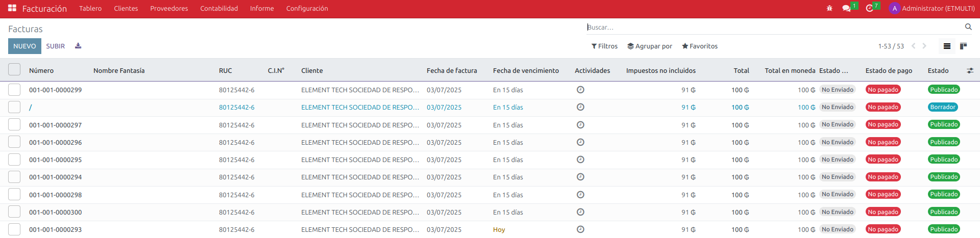This screenshot has height=238, width=980.
Task: Click activity clock for invoice 001-001-0000298
Action: pos(580,195)
